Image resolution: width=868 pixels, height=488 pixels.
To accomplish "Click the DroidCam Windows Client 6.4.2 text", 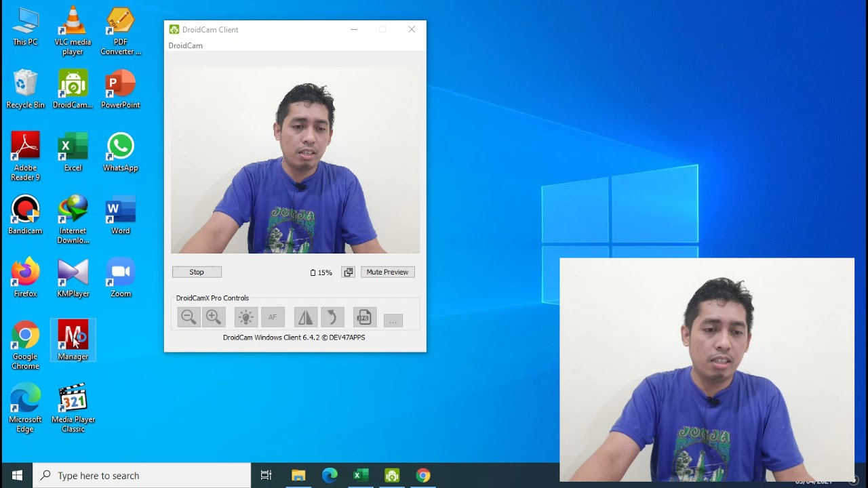I will [x=294, y=338].
